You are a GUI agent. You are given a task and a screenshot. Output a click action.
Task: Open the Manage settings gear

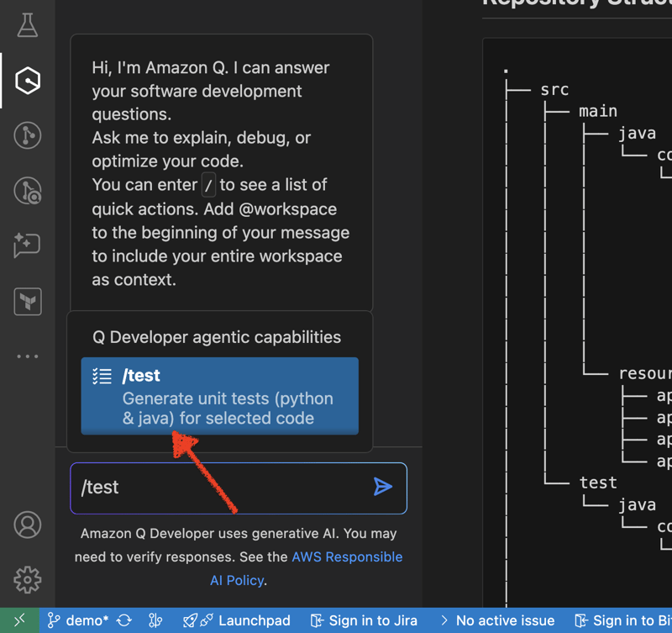pyautogui.click(x=28, y=579)
